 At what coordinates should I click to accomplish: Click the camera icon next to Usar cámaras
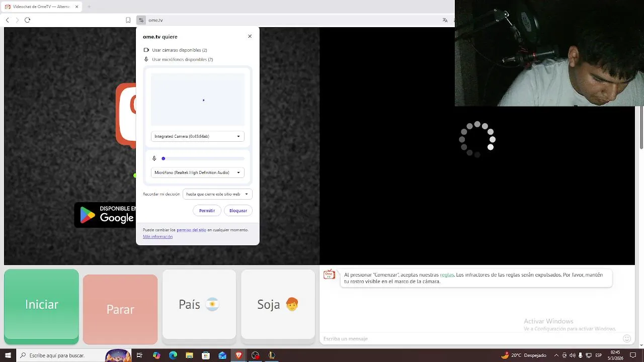tap(146, 50)
